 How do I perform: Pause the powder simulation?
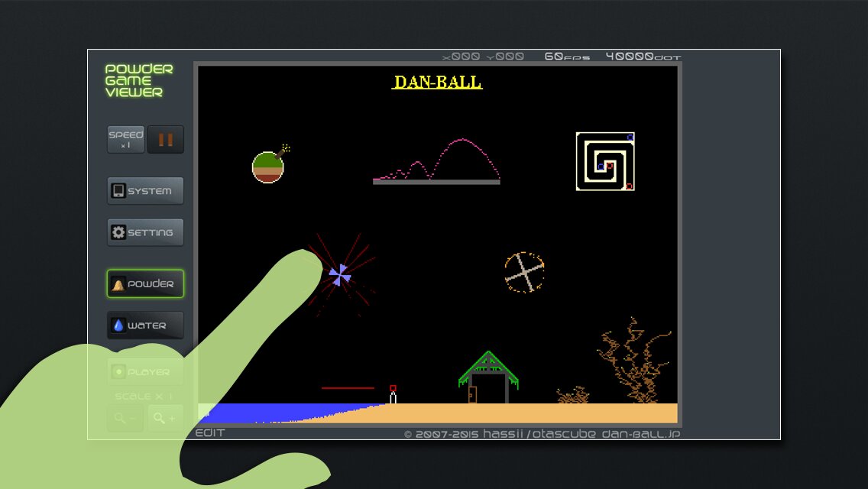click(166, 140)
